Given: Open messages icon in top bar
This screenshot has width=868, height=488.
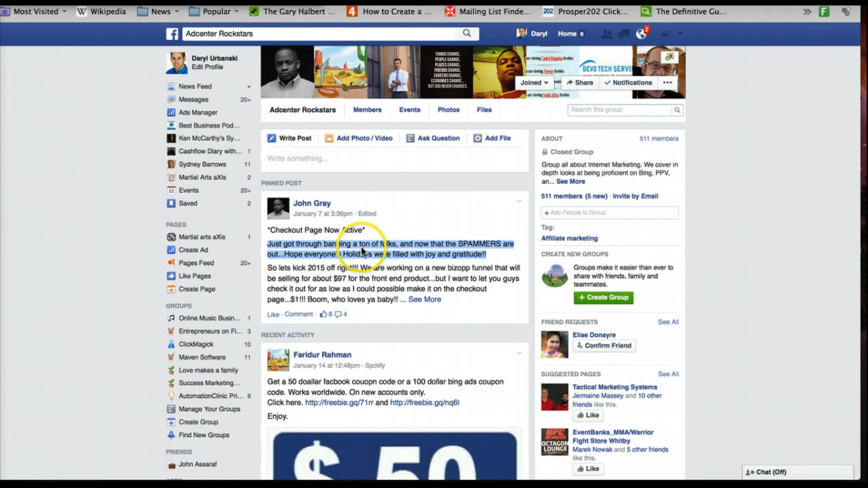Looking at the screenshot, I should [x=624, y=34].
